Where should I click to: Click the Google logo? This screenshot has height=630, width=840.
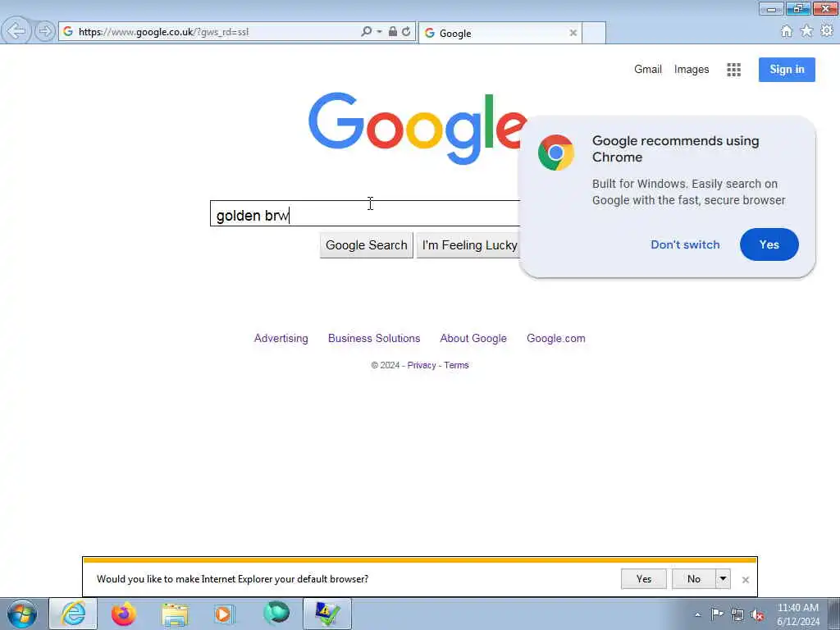[418, 129]
